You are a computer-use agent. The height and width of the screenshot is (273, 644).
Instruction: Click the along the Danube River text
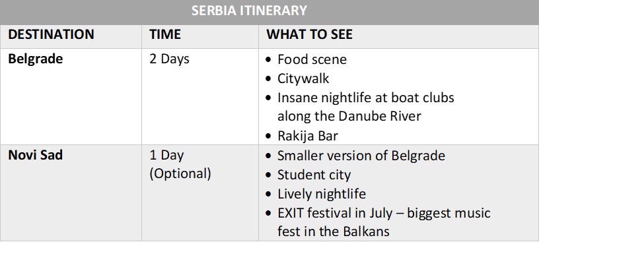pos(349,117)
